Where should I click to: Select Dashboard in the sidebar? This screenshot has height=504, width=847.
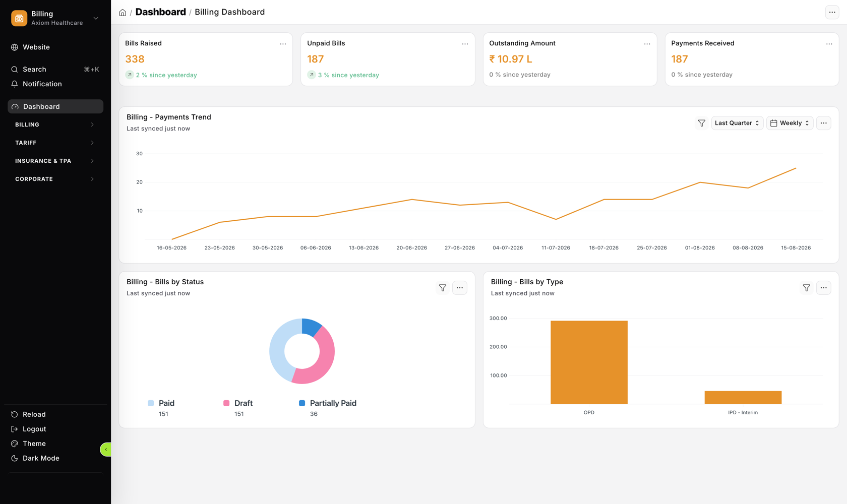(55, 106)
